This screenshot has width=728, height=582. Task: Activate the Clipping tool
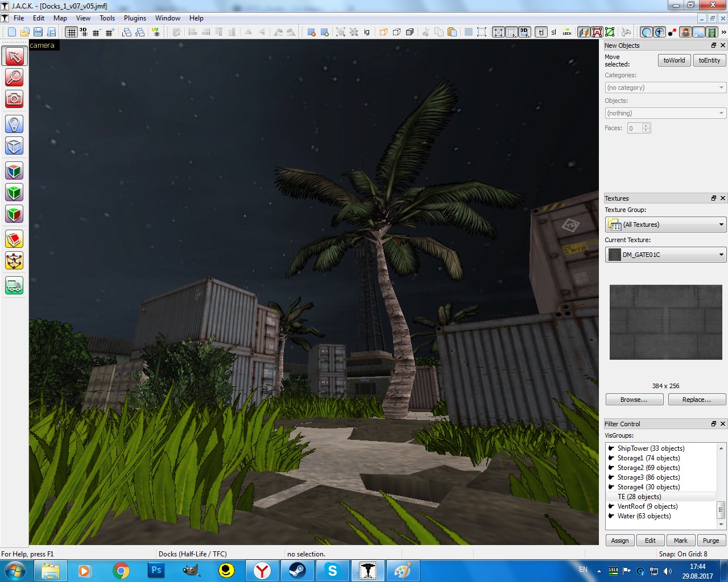[x=14, y=239]
